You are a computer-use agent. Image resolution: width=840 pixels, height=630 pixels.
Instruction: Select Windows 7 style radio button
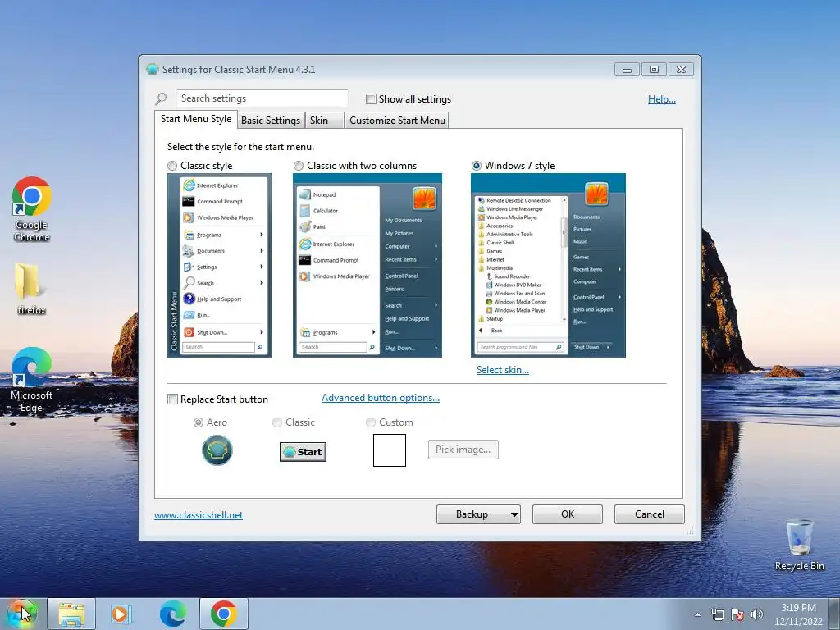coord(477,166)
